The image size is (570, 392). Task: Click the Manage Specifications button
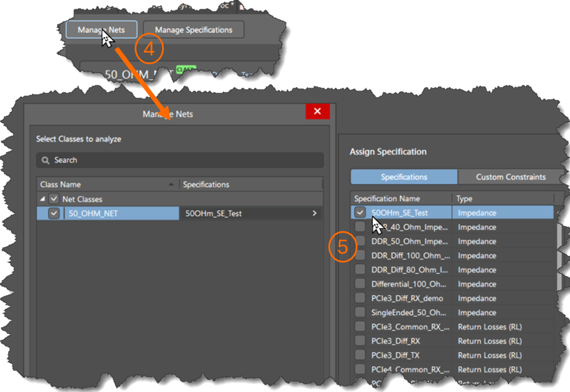click(x=194, y=30)
